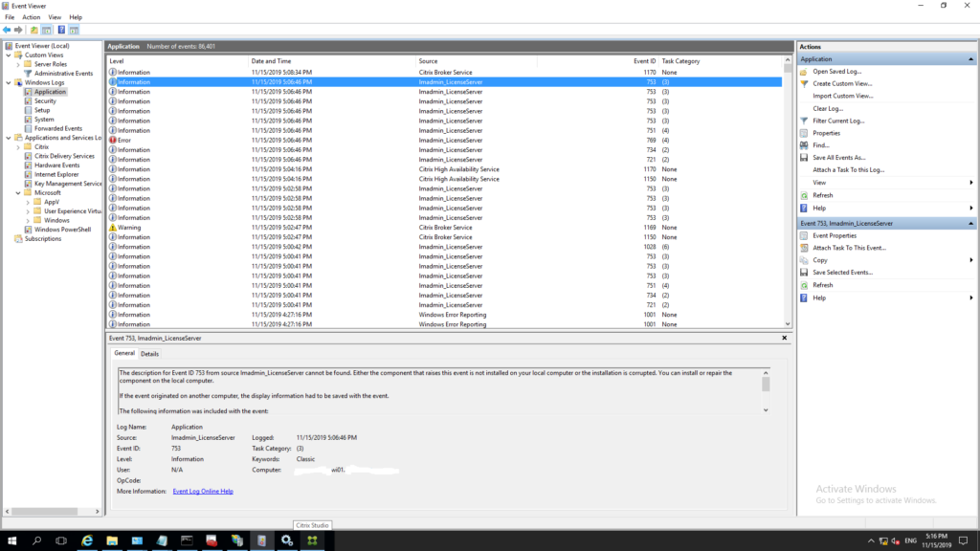Expand the Citrix tree node
Screen dimensions: 980x551
18,146
